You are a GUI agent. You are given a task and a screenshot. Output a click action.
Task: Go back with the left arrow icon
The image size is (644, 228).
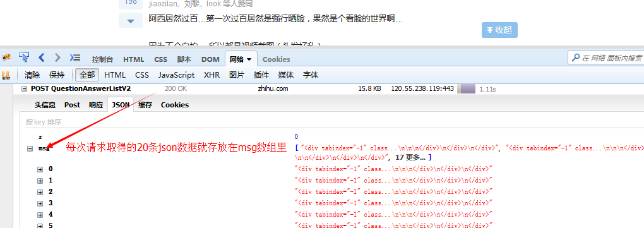[x=41, y=57]
